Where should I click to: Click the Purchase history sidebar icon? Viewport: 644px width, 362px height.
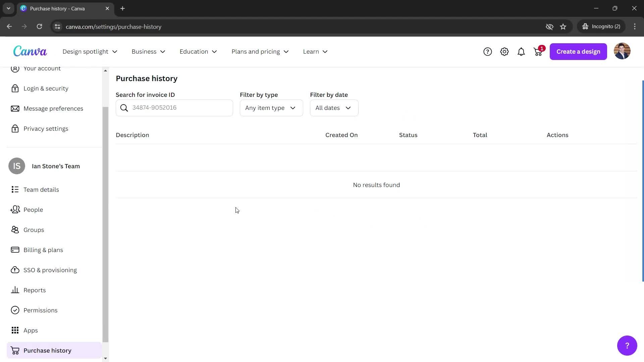(x=15, y=351)
